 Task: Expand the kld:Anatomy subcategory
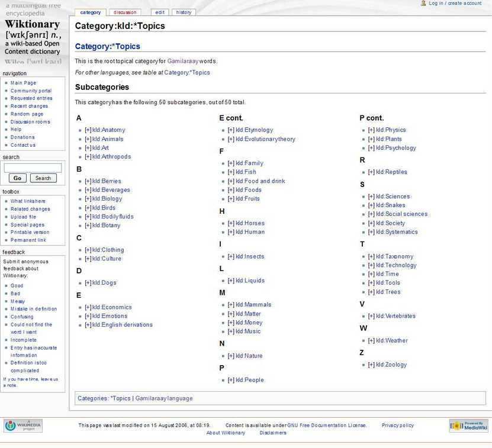[x=88, y=130]
